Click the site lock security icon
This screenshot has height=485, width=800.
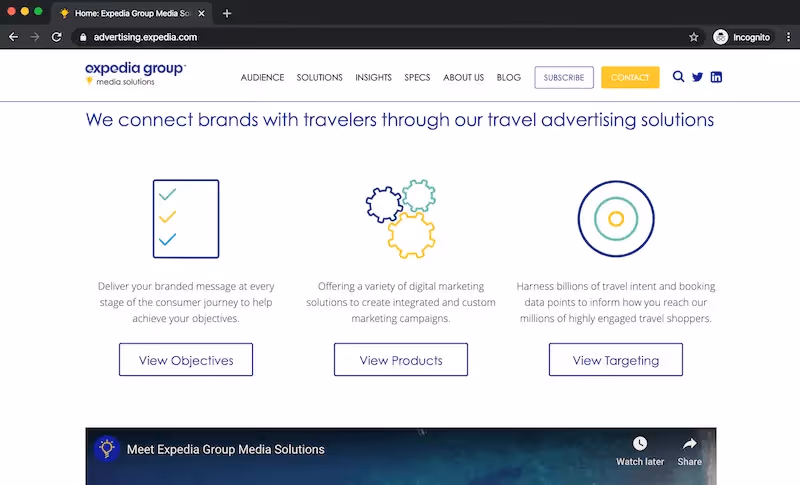[x=83, y=37]
